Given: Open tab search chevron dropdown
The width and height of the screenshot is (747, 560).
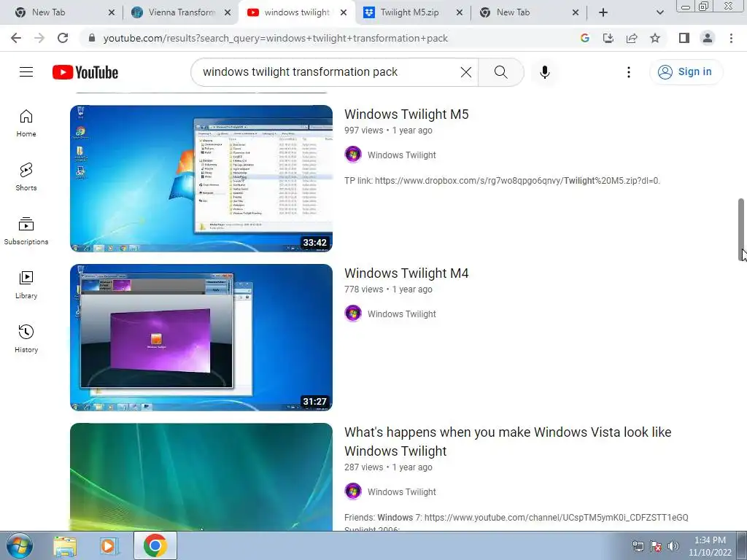Looking at the screenshot, I should click(659, 12).
